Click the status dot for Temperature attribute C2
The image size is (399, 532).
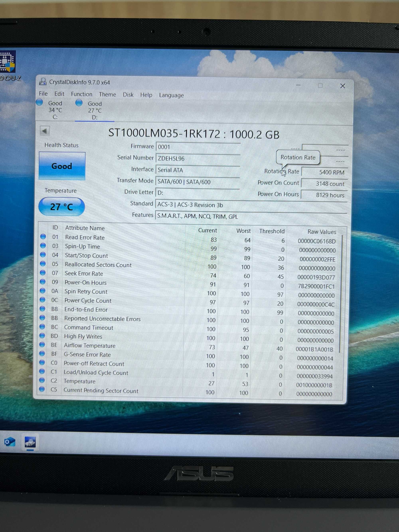pos(42,380)
